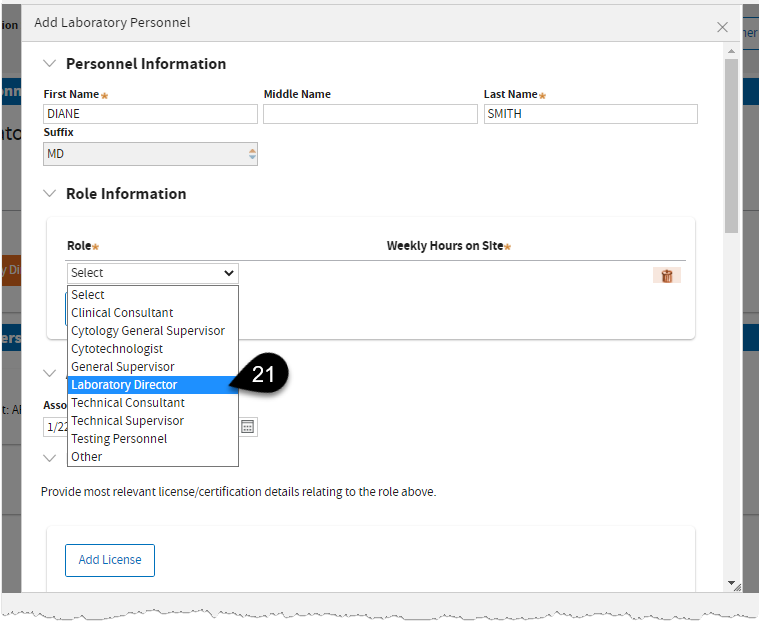Choose General Supervisor role option
Image resolution: width=761 pixels, height=623 pixels.
(122, 367)
